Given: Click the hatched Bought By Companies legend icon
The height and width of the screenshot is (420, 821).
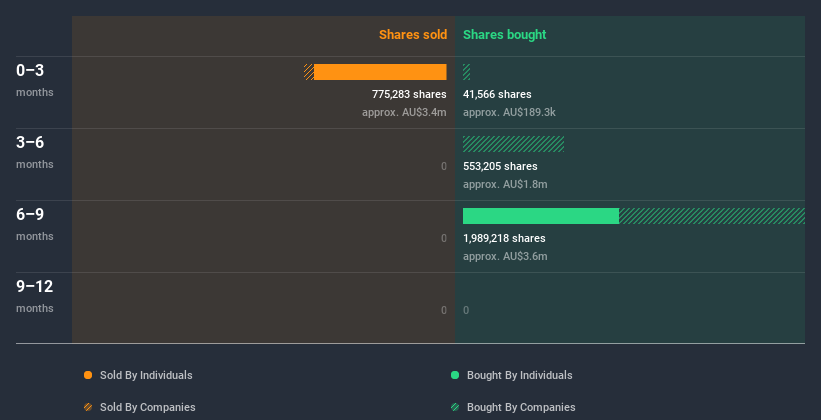Looking at the screenshot, I should 455,407.
